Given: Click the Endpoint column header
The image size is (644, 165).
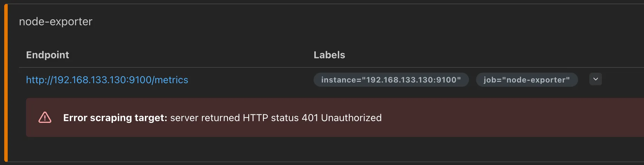Looking at the screenshot, I should point(47,55).
